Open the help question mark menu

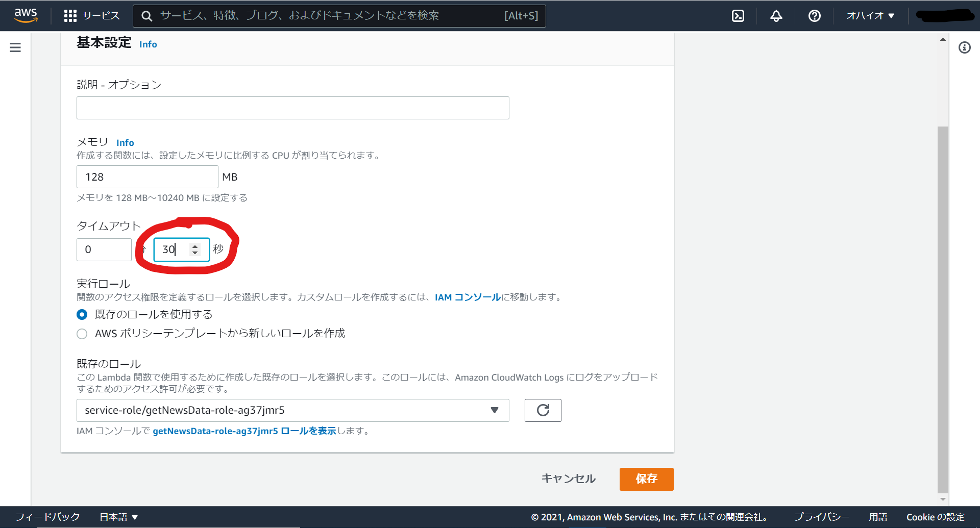[815, 16]
